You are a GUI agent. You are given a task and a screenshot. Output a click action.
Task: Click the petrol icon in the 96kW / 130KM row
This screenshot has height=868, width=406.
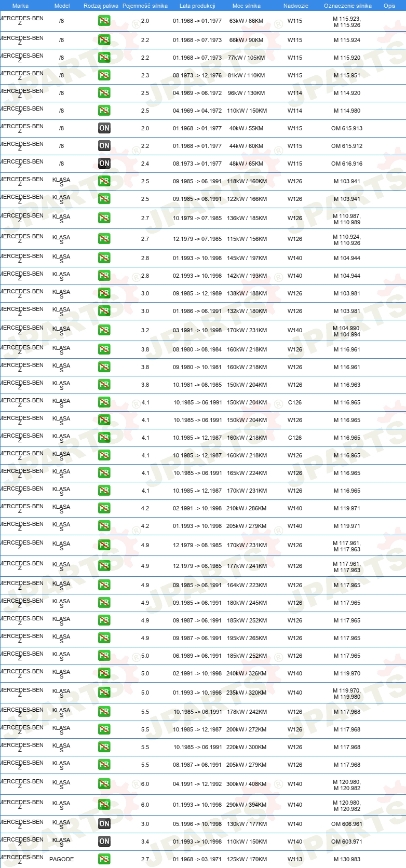pyautogui.click(x=104, y=93)
